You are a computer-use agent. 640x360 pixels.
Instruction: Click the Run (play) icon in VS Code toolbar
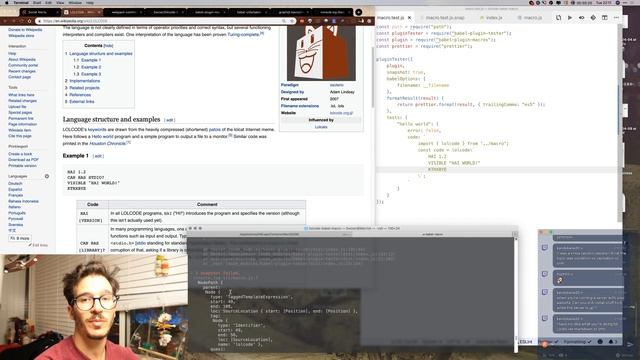pyautogui.click(x=570, y=18)
